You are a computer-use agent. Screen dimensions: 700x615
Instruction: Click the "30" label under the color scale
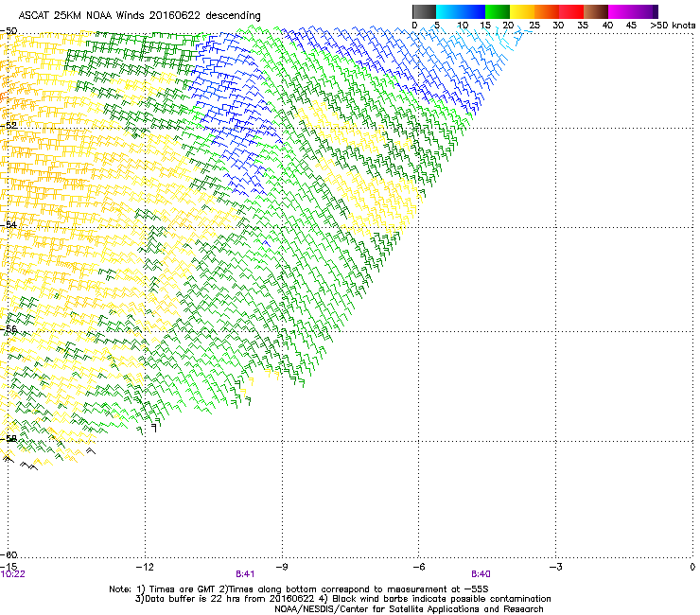[x=558, y=26]
